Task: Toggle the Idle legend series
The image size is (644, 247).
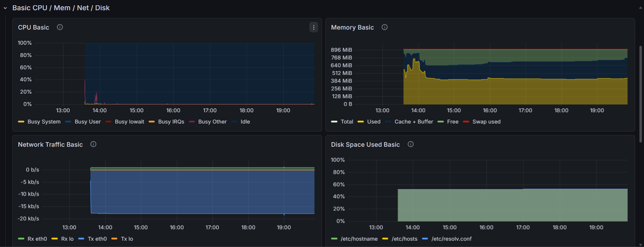Action: (x=245, y=122)
